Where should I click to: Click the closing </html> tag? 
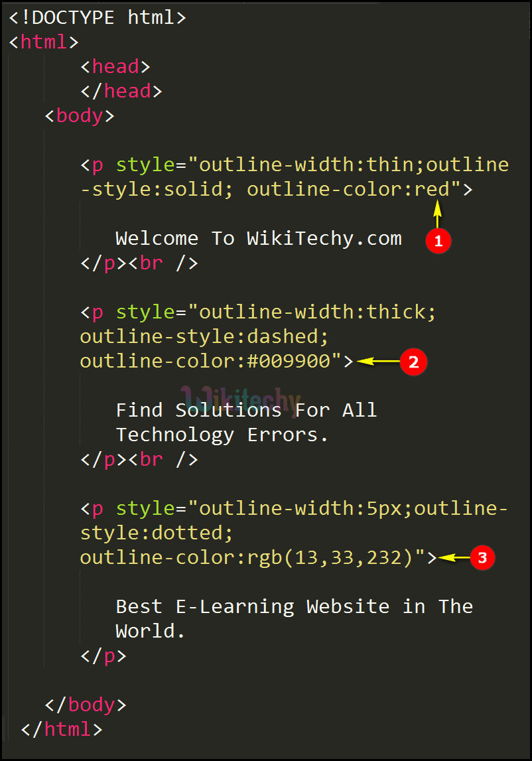pos(62,729)
